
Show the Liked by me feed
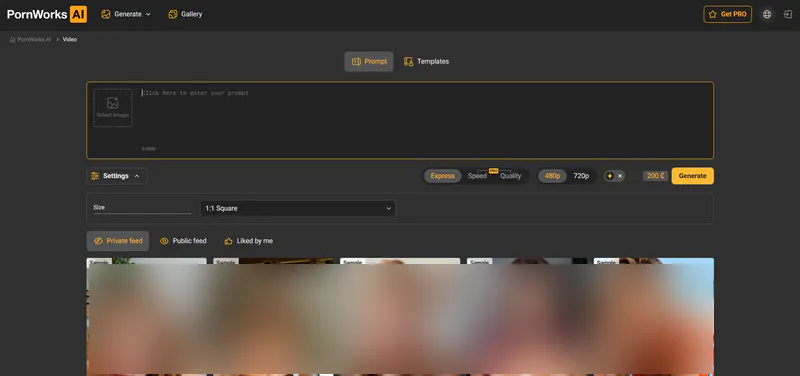pyautogui.click(x=248, y=241)
